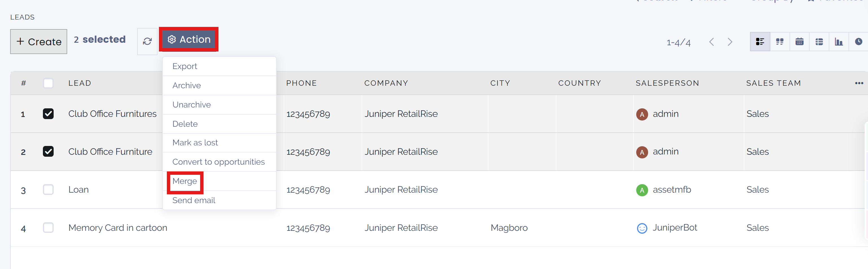Screen dimensions: 868x269
Task: Refresh the leads list
Action: pyautogui.click(x=147, y=41)
